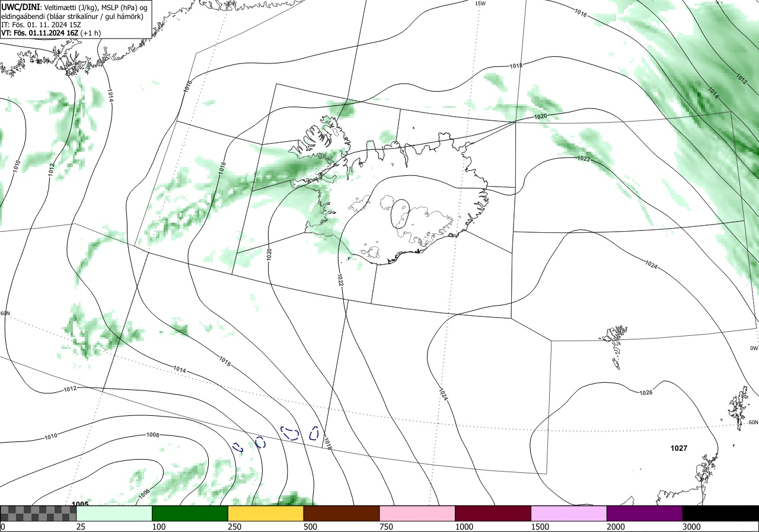
Task: Click the yellow 250–500 legend swatch
Action: (266, 513)
